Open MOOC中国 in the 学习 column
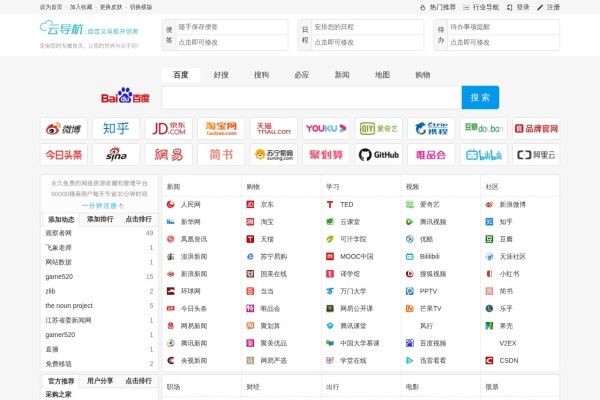Viewport: 600px width, 400px height. click(357, 256)
